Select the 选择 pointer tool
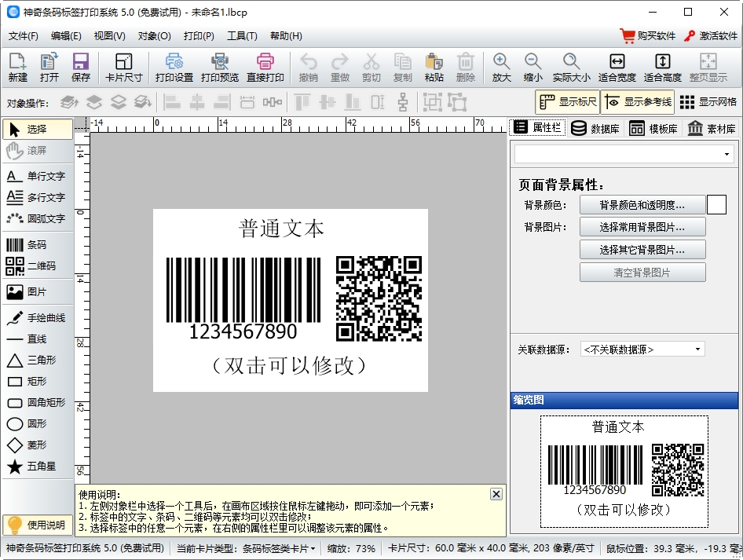743x560 pixels. coord(38,130)
